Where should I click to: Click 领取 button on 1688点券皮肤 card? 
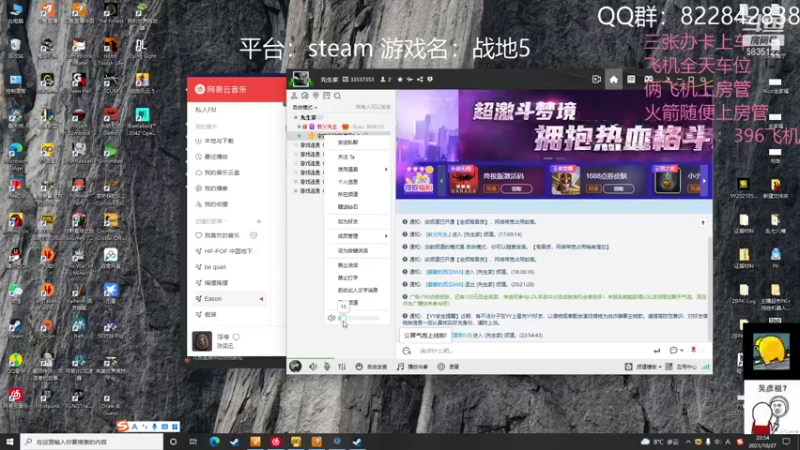(618, 189)
